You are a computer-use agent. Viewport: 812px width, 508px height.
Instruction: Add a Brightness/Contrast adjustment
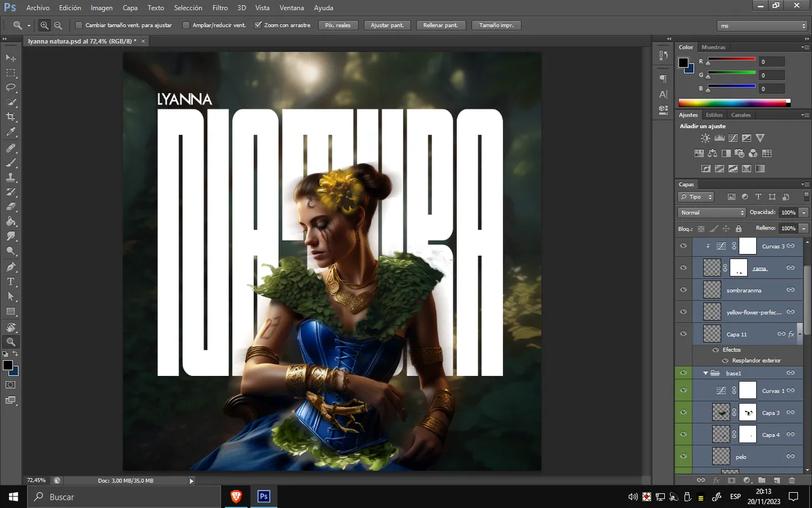click(x=705, y=138)
